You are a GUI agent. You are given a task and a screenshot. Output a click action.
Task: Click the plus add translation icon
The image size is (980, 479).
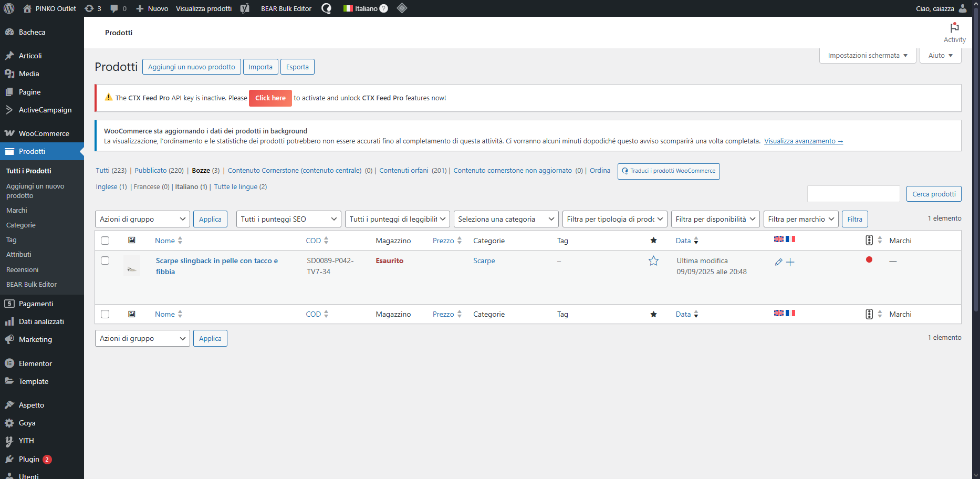click(x=790, y=262)
